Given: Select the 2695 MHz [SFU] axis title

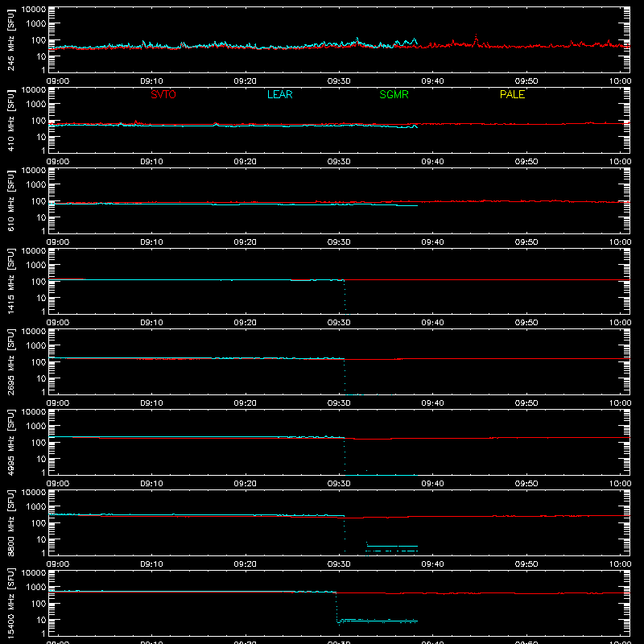Looking at the screenshot, I should tap(10, 361).
